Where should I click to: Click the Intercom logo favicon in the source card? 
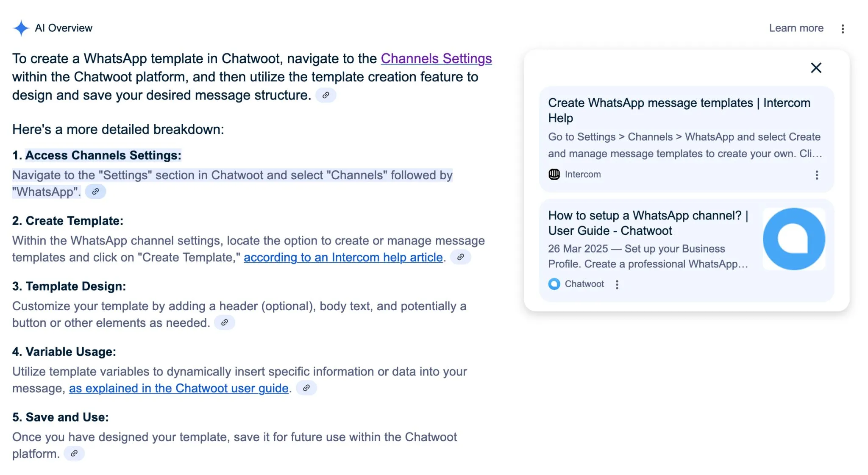click(x=554, y=174)
